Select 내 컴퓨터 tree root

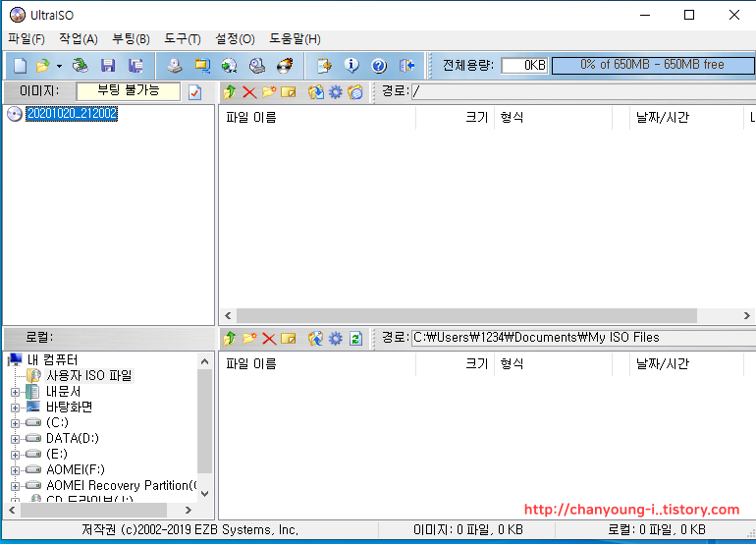point(52,359)
